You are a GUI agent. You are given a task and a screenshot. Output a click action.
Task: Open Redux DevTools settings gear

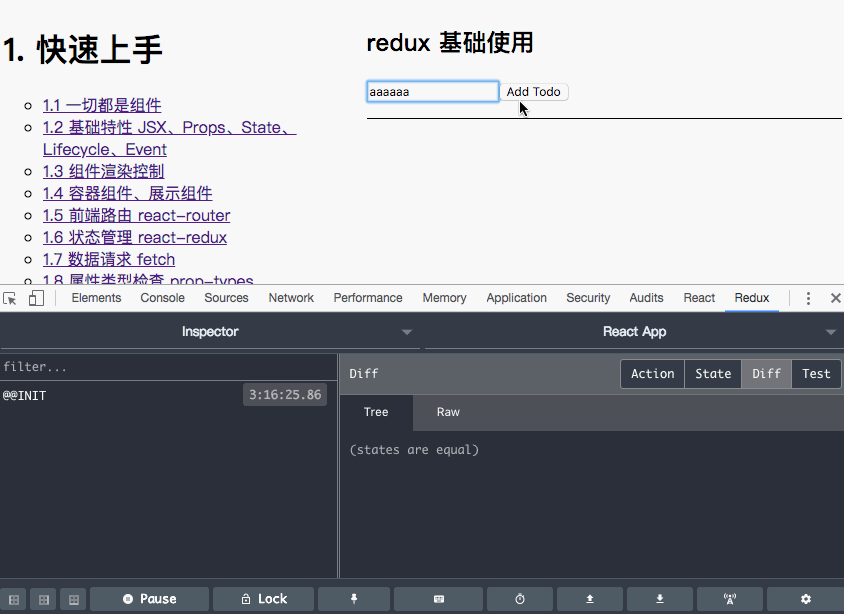[x=806, y=599]
